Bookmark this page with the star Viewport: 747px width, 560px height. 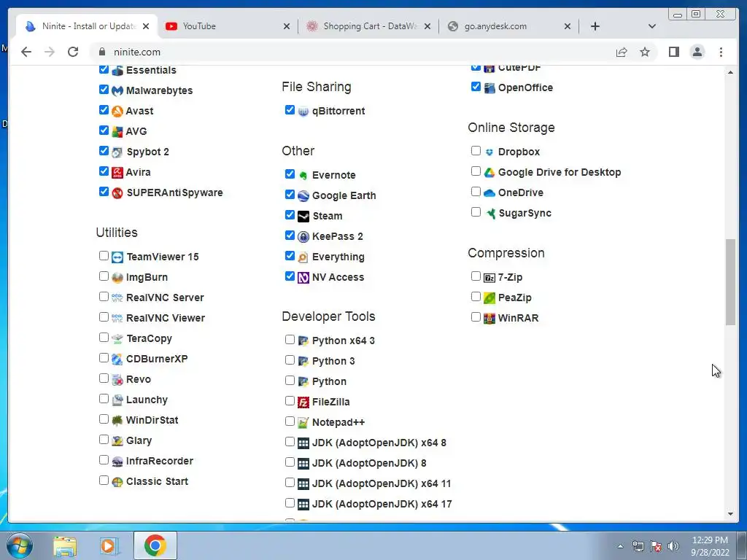click(x=645, y=52)
